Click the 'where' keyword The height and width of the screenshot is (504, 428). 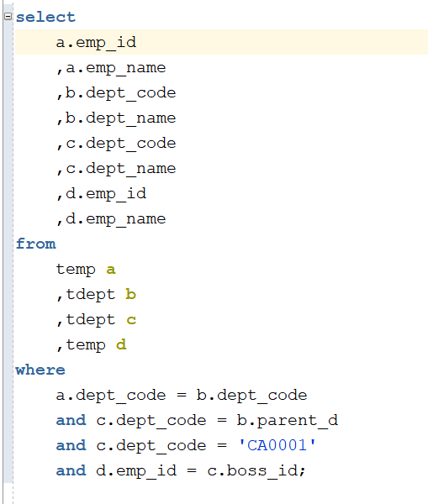coord(40,370)
